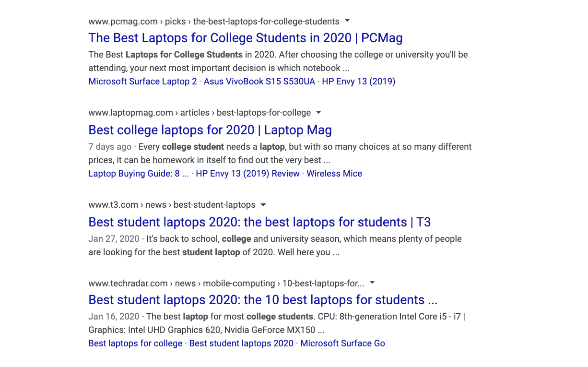This screenshot has height=367, width=588.
Task: Open the PCMag best laptops article
Action: (245, 38)
